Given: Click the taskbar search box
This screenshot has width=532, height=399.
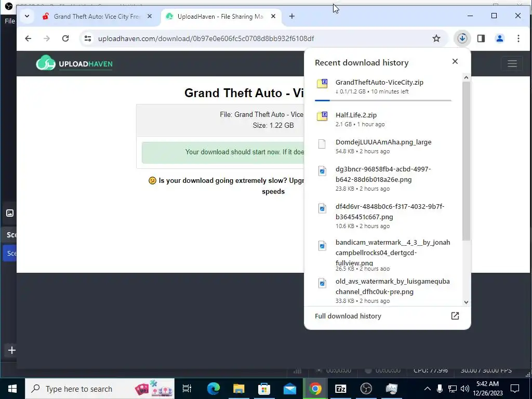Looking at the screenshot, I should (x=100, y=389).
